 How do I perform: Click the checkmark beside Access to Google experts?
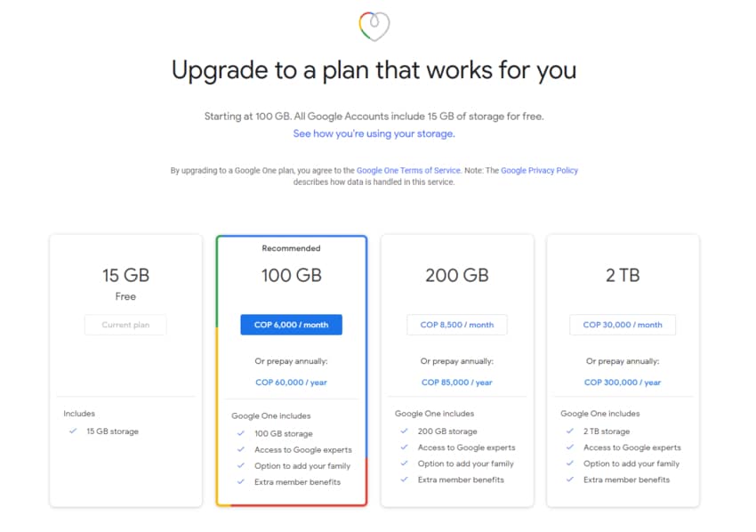pos(238,448)
